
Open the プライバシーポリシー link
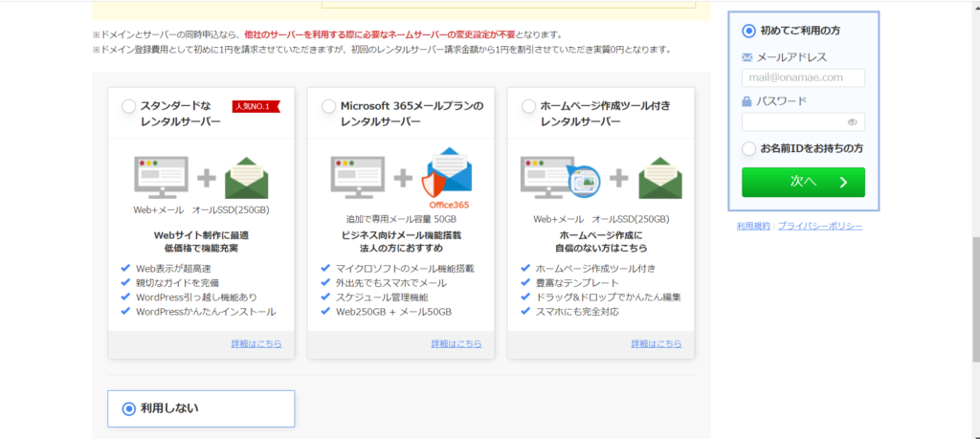[820, 226]
